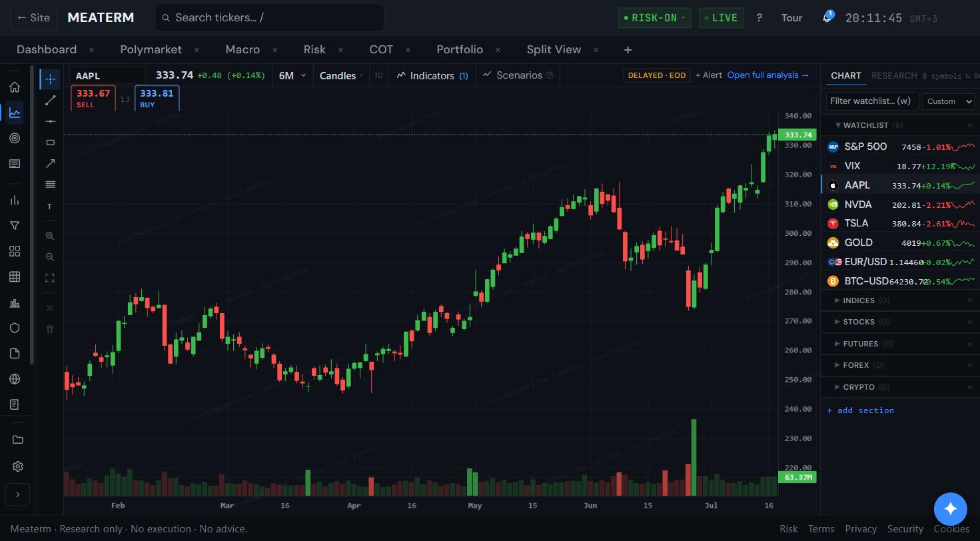Go back via the Site button

tap(33, 17)
